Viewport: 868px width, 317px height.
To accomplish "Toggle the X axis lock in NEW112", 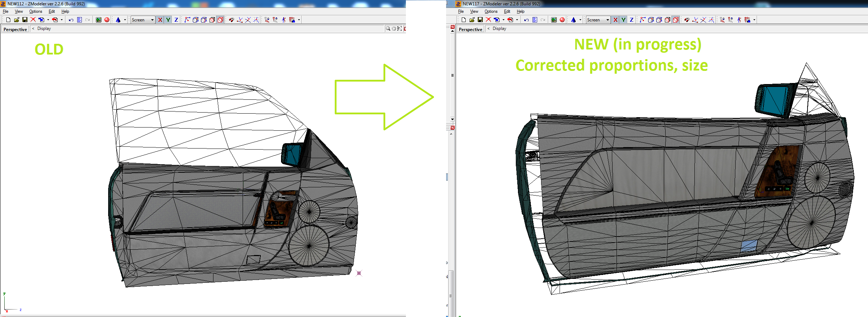I will (160, 20).
